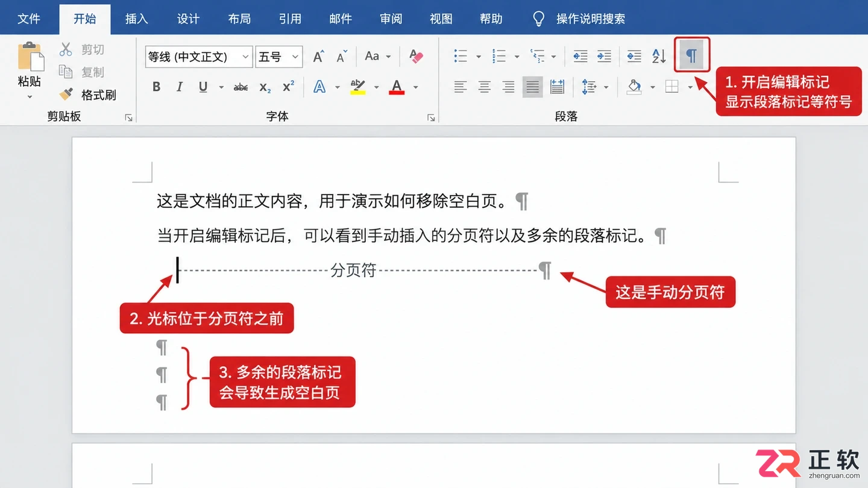Open the borders dropdown arrow
The image size is (868, 488).
[690, 88]
